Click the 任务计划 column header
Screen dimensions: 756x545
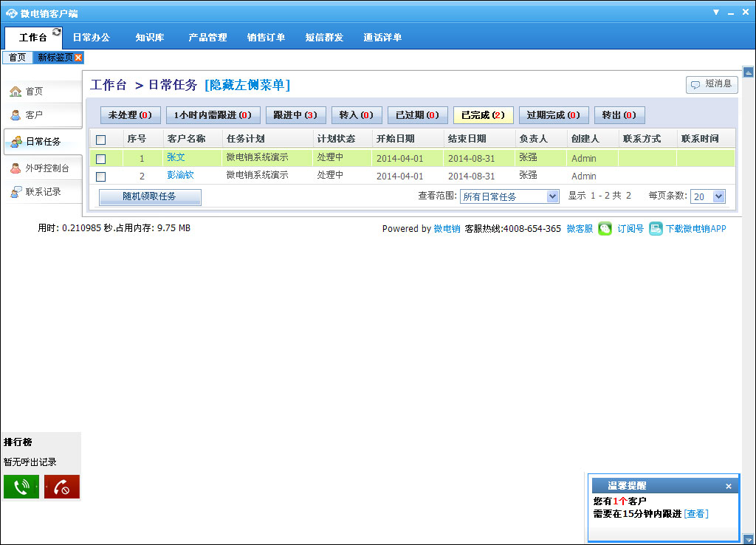click(x=245, y=139)
